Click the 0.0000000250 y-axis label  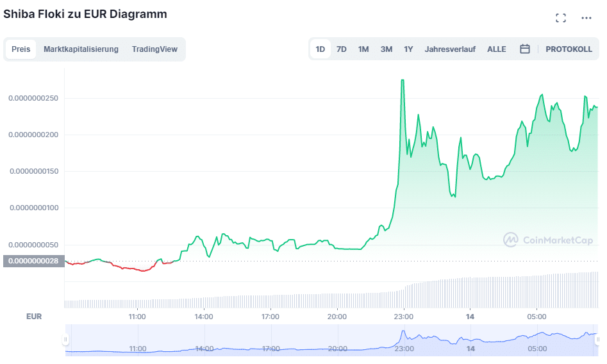click(33, 98)
